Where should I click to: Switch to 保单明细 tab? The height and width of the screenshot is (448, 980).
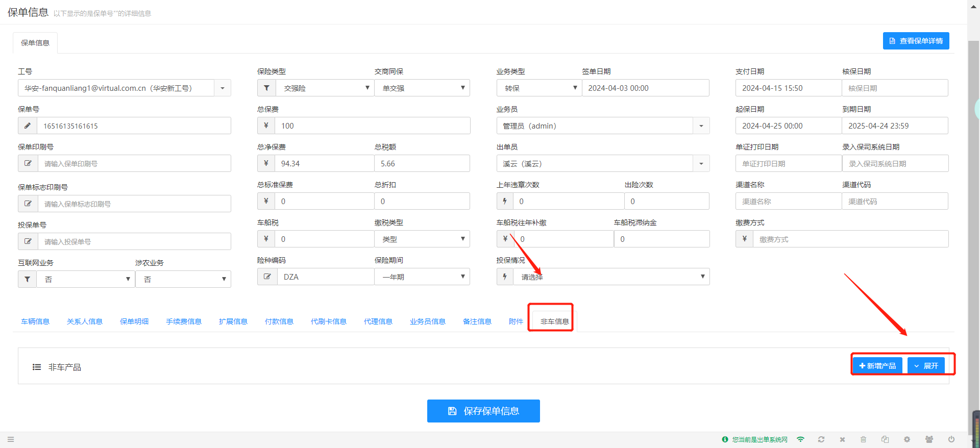click(134, 321)
